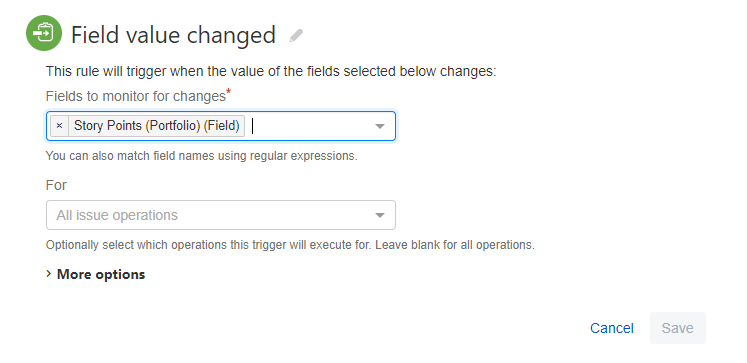The height and width of the screenshot is (363, 747).
Task: Click the All issue operations placeholder text
Action: pos(117,215)
